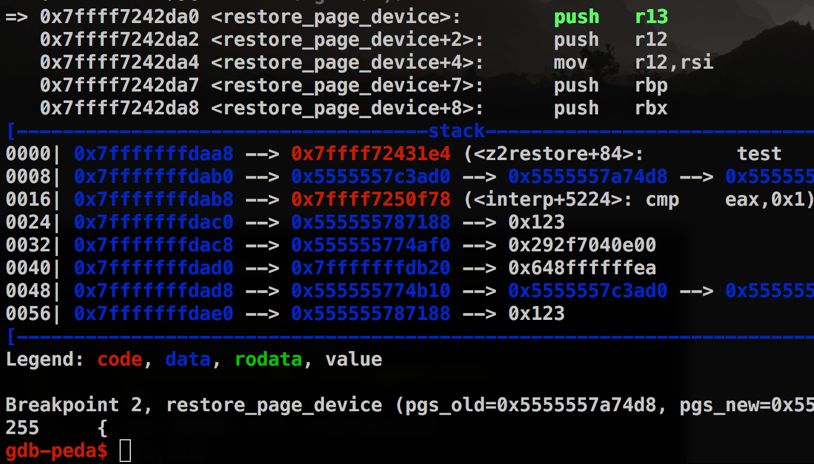Select the mov r12,rsi instruction
814x464 pixels.
tap(633, 63)
